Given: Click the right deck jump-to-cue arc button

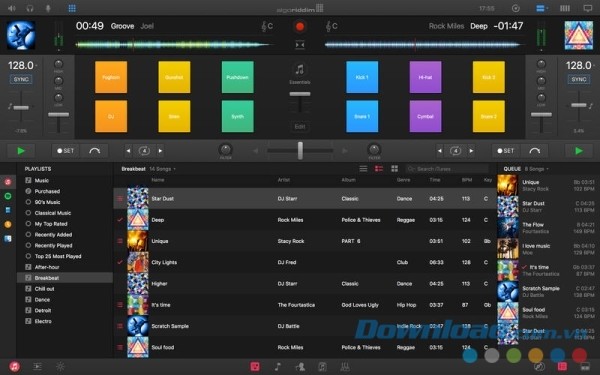Looking at the screenshot, I should pos(534,151).
